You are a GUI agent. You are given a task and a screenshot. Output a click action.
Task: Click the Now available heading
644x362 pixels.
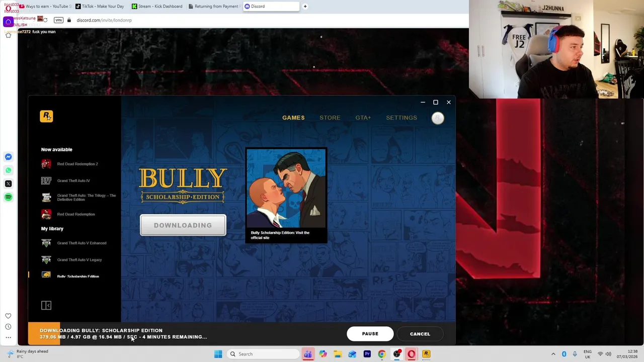click(x=57, y=149)
